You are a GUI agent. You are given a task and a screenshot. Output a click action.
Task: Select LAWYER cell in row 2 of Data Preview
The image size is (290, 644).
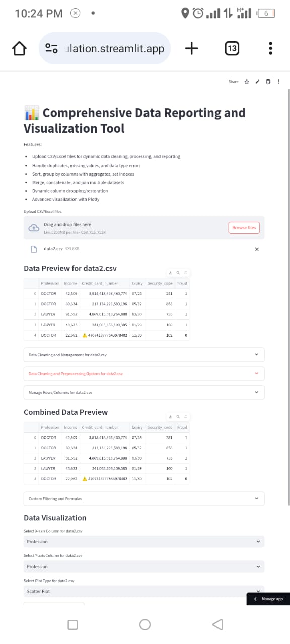(x=50, y=314)
